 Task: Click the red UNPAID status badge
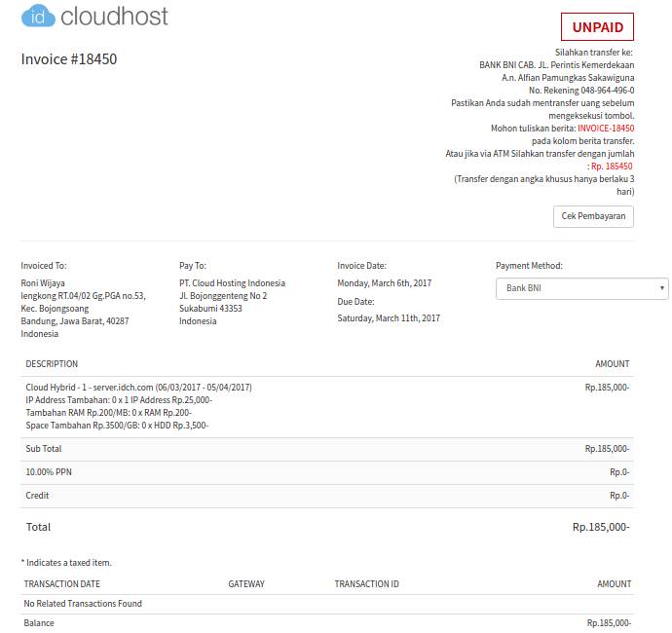[597, 27]
